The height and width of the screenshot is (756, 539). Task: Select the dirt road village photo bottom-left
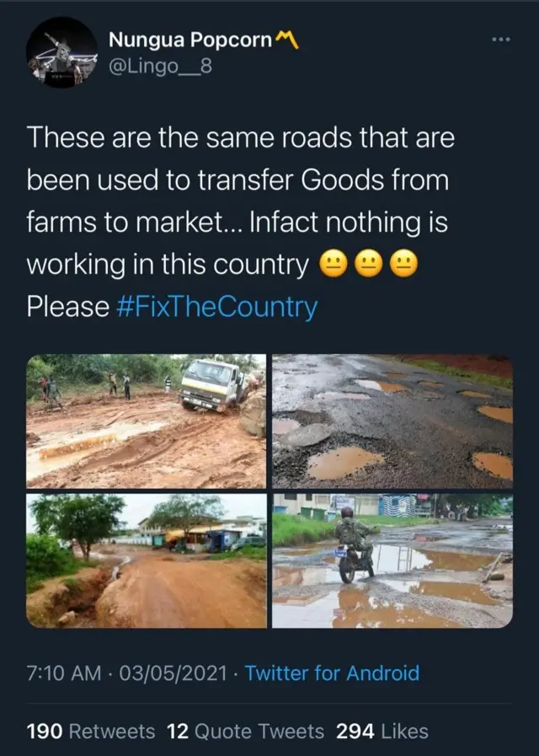[x=145, y=560]
